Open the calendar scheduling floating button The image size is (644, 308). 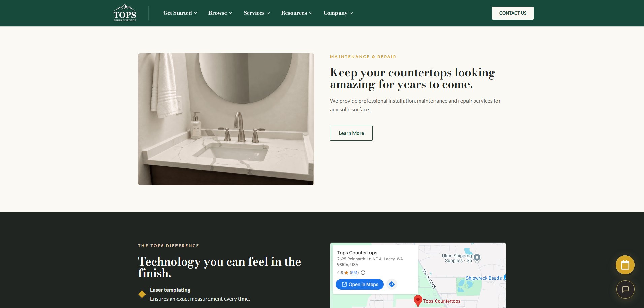[x=625, y=265]
